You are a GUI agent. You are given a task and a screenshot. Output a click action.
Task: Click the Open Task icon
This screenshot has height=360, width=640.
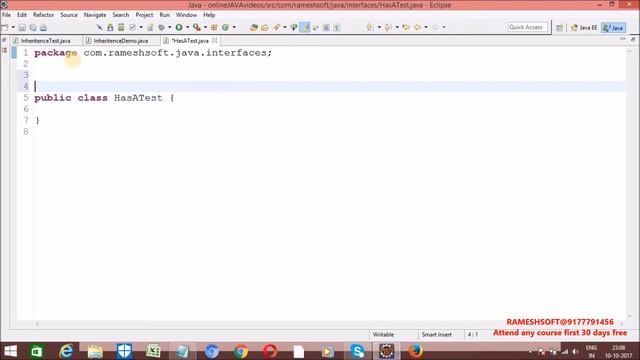tap(264, 27)
